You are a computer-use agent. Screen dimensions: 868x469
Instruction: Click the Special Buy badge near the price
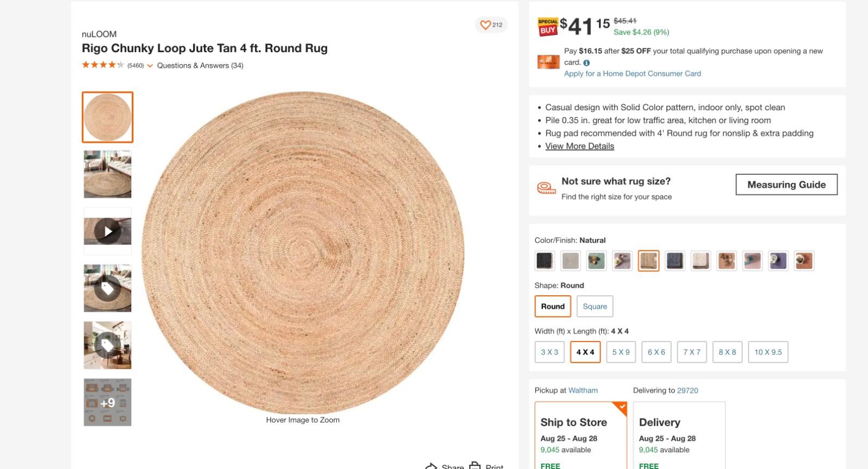click(x=547, y=26)
